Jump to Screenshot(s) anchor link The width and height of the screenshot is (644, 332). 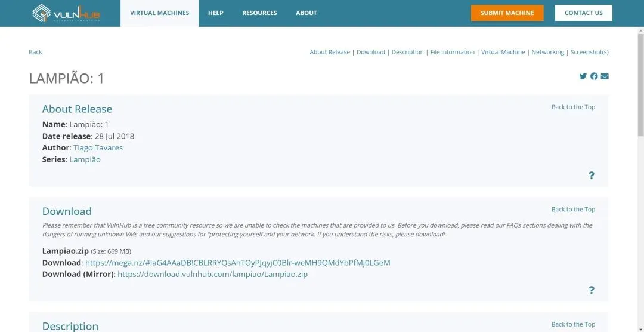[590, 52]
